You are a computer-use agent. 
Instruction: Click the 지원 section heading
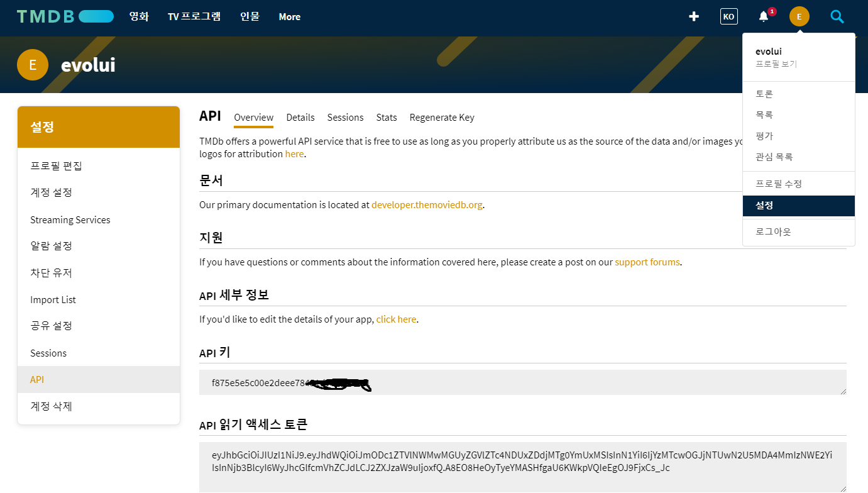[211, 238]
